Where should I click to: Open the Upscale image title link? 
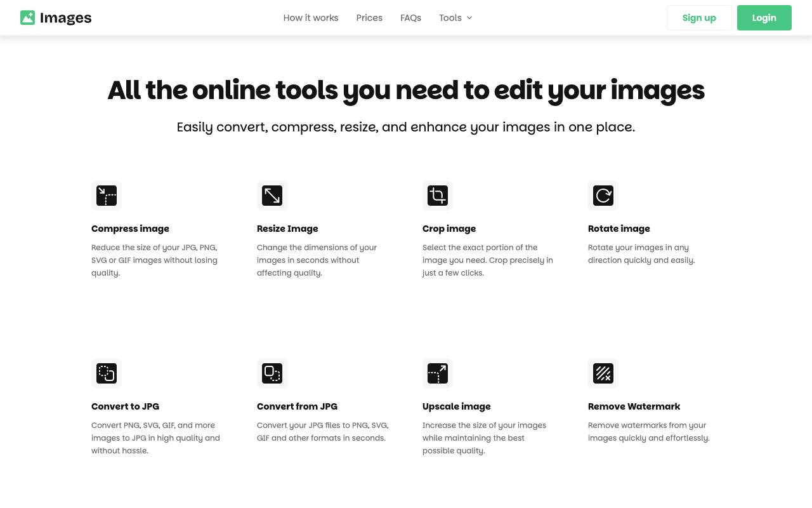click(x=457, y=406)
